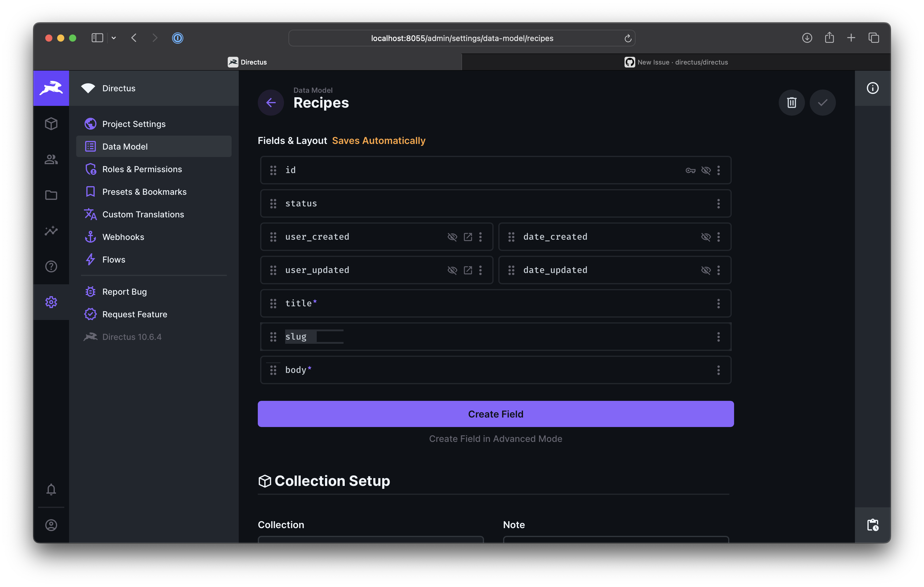Open the title field three-dot menu
The height and width of the screenshot is (587, 924).
(718, 303)
